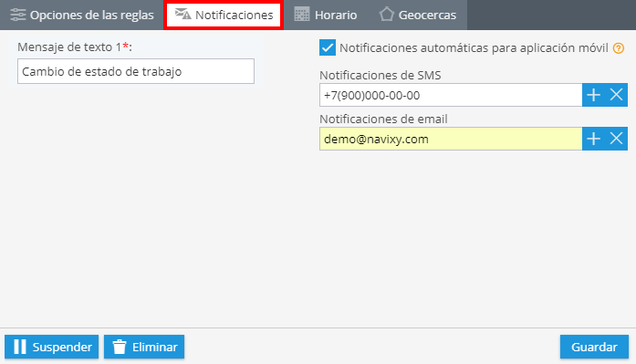Click the calendar grid icon on Horario tab
Viewport: 636px width, 364px height.
(301, 15)
